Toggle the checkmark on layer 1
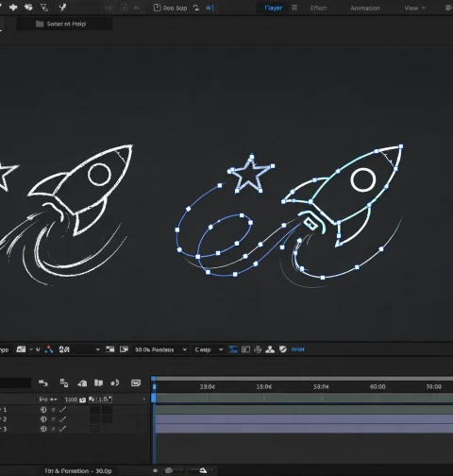This screenshot has height=476, width=453. tap(62, 410)
